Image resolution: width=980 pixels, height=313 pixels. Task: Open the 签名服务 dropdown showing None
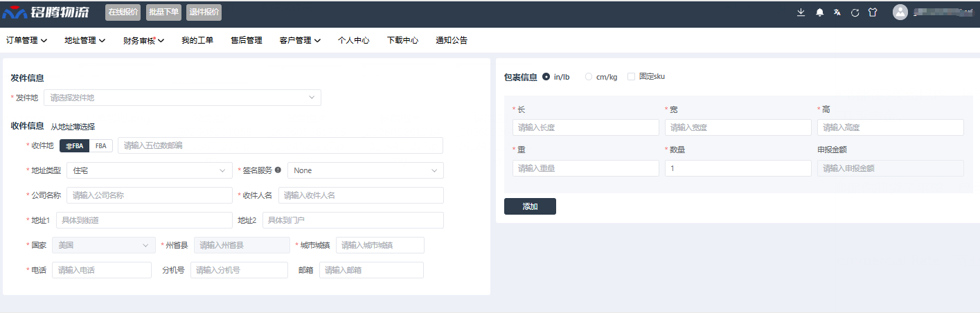tap(366, 170)
